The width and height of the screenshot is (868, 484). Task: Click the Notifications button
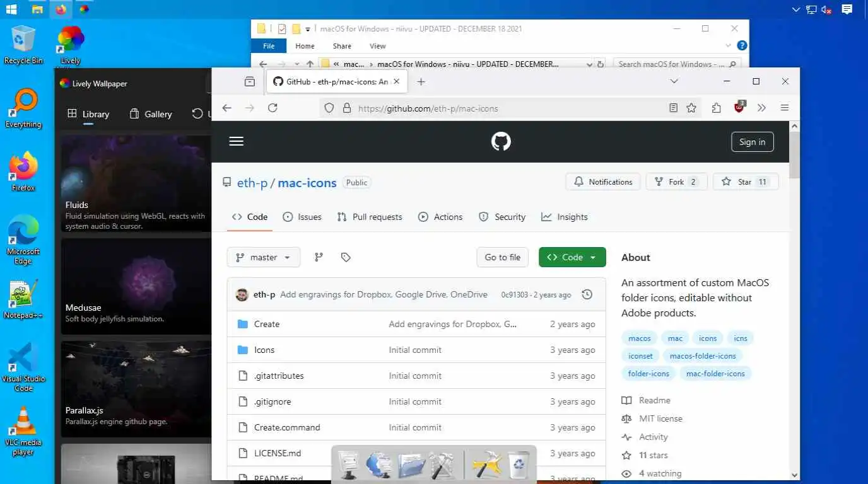[x=603, y=181]
